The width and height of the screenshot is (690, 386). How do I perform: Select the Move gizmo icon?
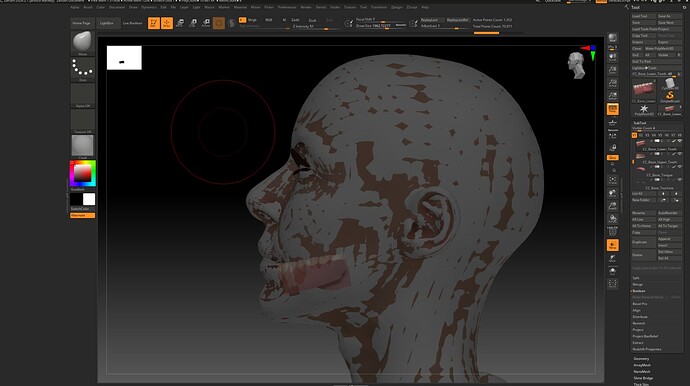pyautogui.click(x=180, y=23)
